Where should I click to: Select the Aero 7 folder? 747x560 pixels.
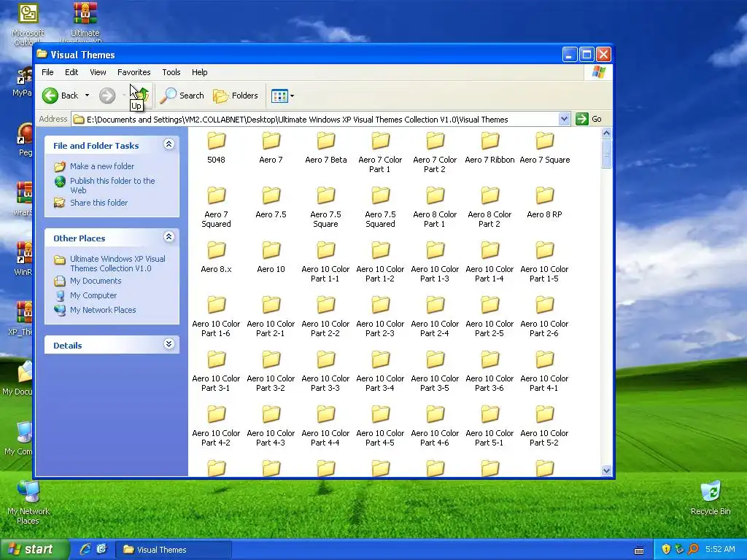click(271, 148)
